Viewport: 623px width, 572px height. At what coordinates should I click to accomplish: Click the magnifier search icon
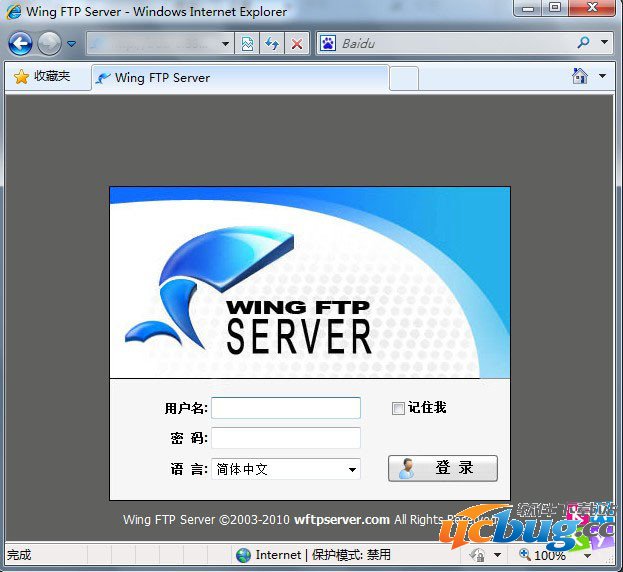(583, 42)
